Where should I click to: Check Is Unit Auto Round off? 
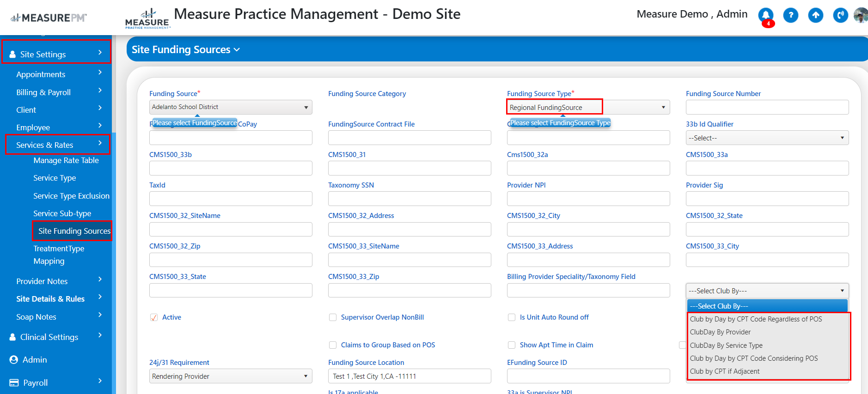512,317
